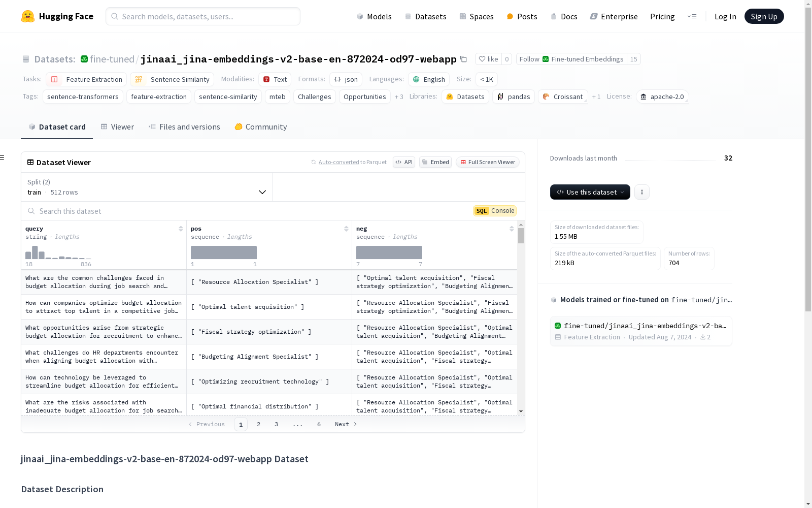Click the mteb tag
Screen dimensions: 812x508
278,97
